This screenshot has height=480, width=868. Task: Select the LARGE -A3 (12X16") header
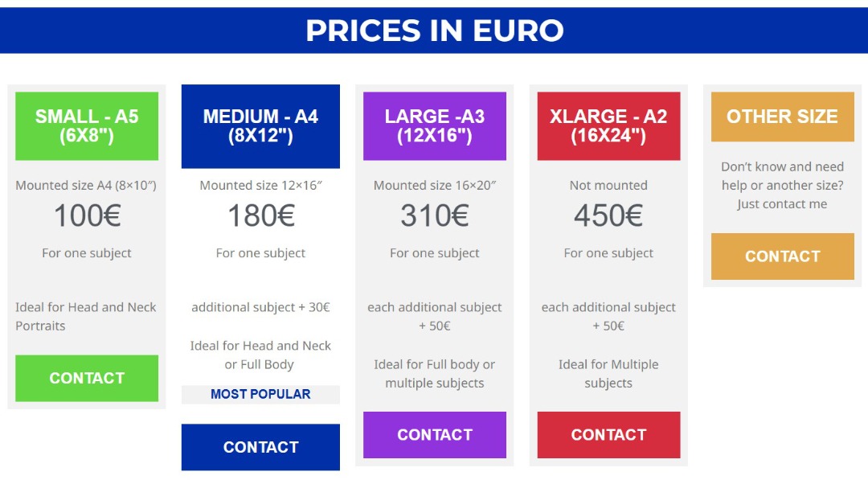(434, 125)
